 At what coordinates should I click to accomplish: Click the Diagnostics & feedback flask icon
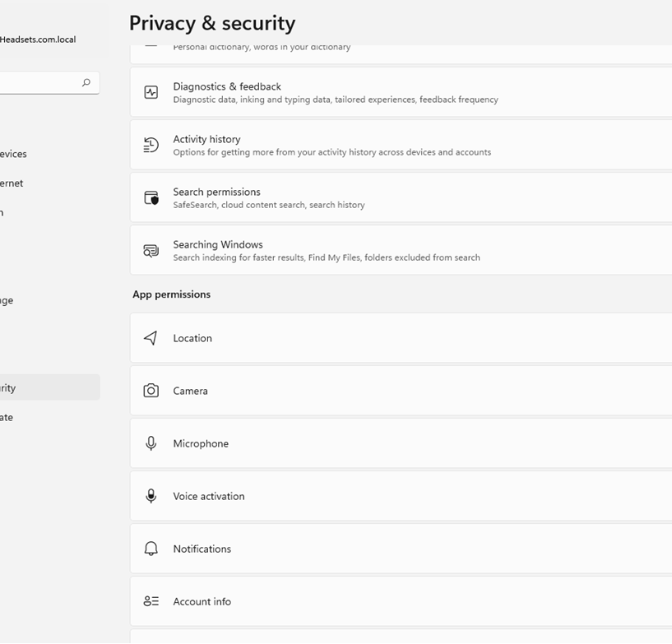[x=151, y=91]
